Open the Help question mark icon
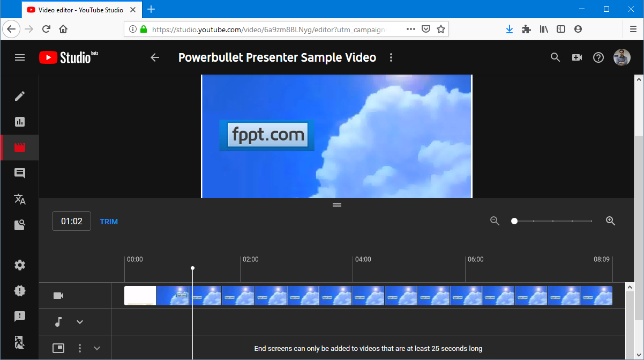This screenshot has height=360, width=644. pyautogui.click(x=598, y=57)
